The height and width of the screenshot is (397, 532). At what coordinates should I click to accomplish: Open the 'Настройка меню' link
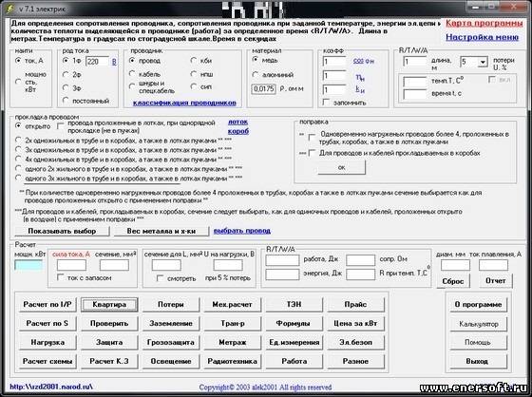tap(483, 37)
